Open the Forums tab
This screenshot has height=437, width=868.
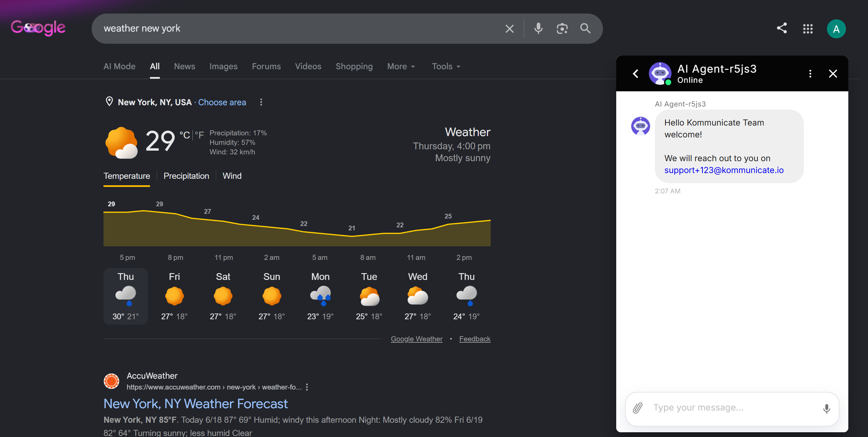point(266,66)
